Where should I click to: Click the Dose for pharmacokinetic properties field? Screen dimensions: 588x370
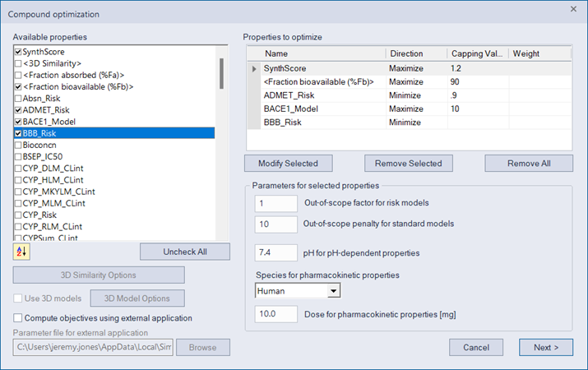[276, 314]
